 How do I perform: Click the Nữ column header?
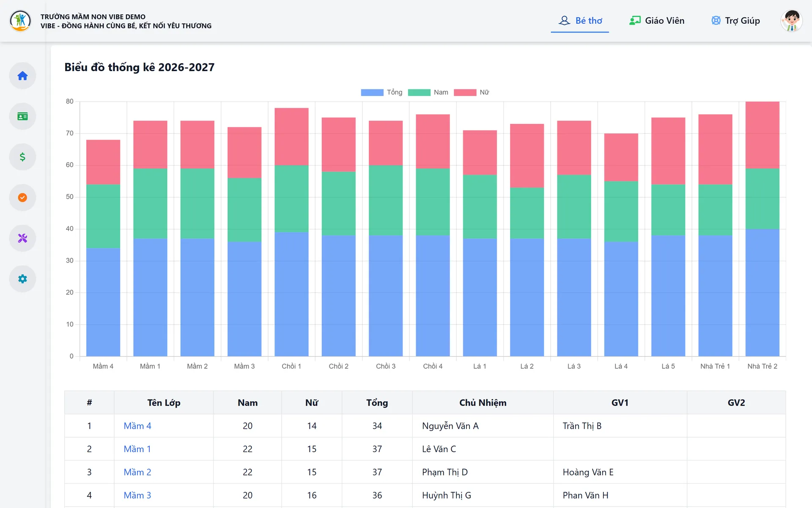pos(312,403)
